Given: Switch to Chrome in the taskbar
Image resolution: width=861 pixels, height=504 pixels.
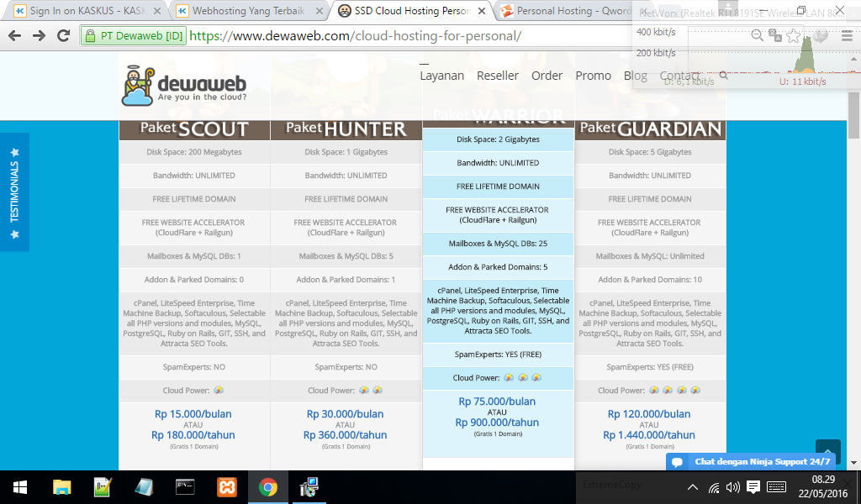Looking at the screenshot, I should (x=268, y=487).
